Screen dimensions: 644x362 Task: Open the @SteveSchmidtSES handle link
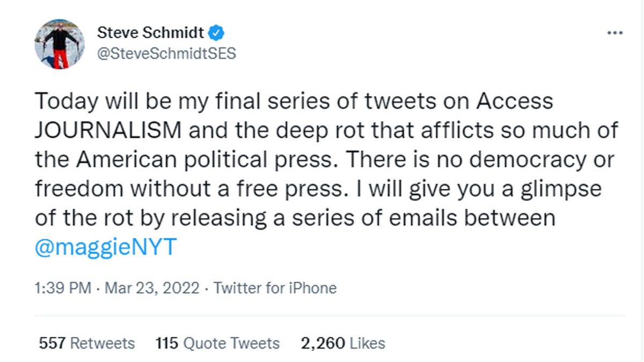pos(166,54)
